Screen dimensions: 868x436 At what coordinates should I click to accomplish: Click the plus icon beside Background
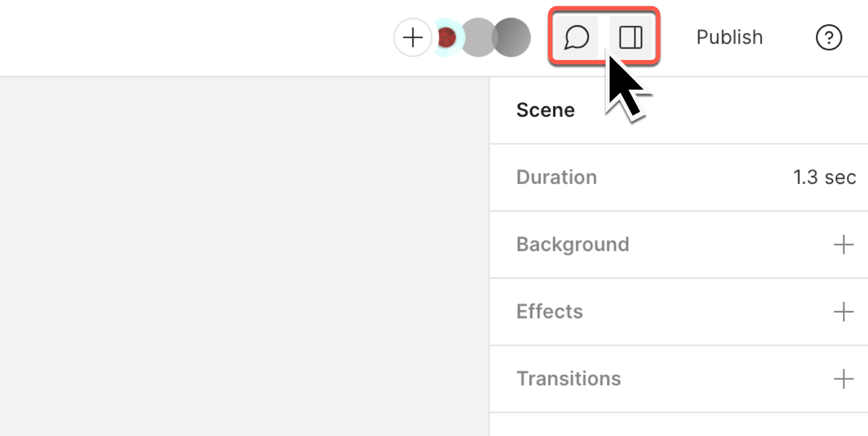coord(843,245)
